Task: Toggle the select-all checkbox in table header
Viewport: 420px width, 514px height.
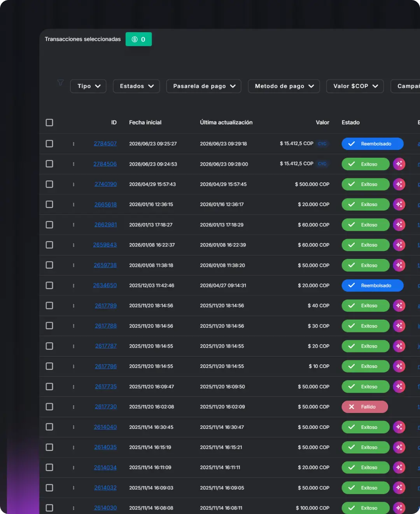Action: pos(49,122)
